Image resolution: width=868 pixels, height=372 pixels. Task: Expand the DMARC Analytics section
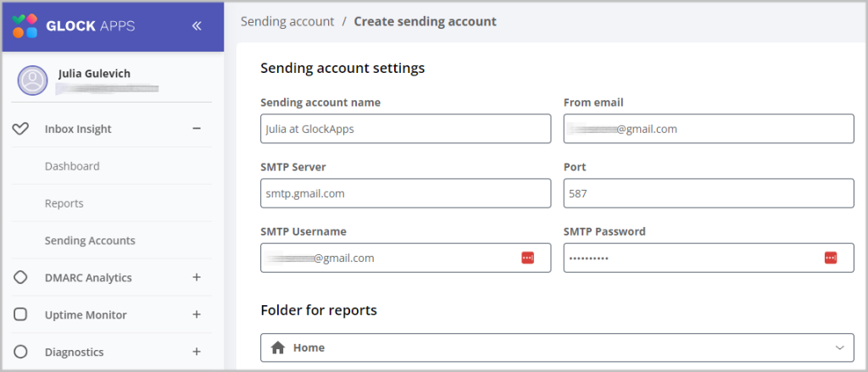click(x=197, y=277)
